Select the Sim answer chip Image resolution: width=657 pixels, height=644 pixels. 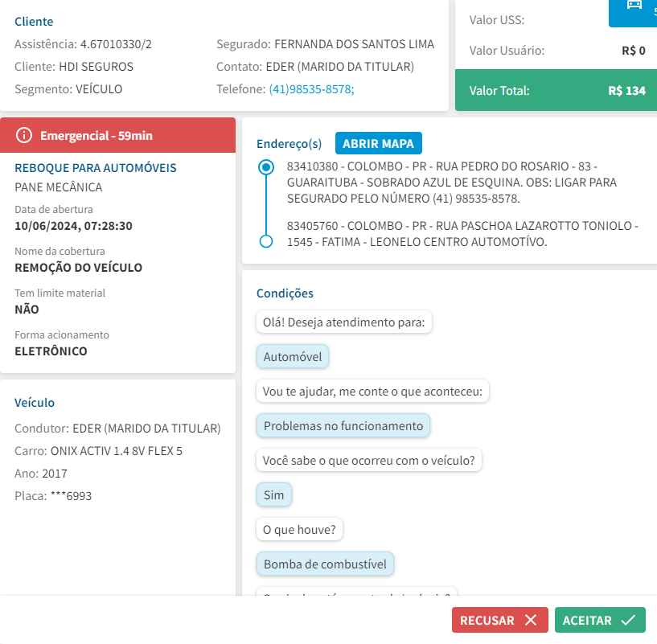click(273, 495)
